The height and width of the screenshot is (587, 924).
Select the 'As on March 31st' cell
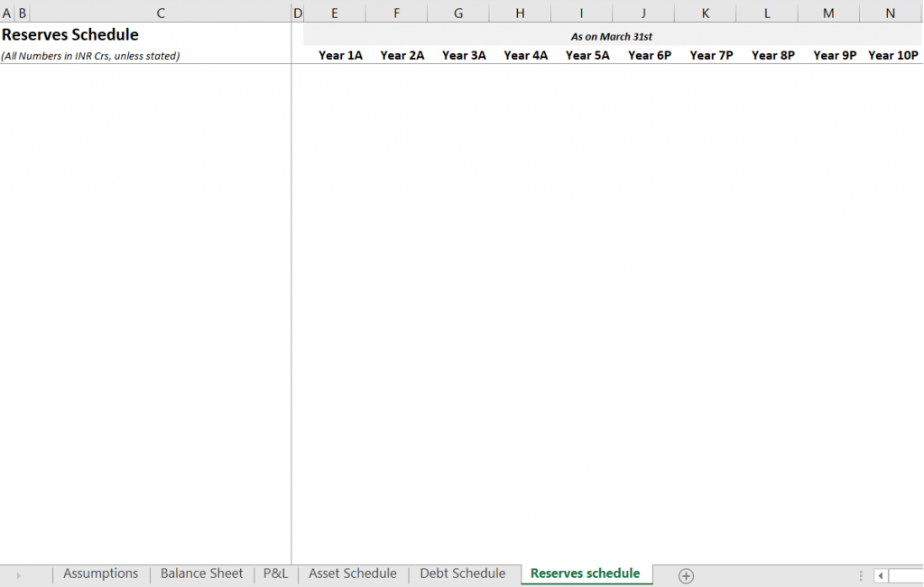point(611,37)
